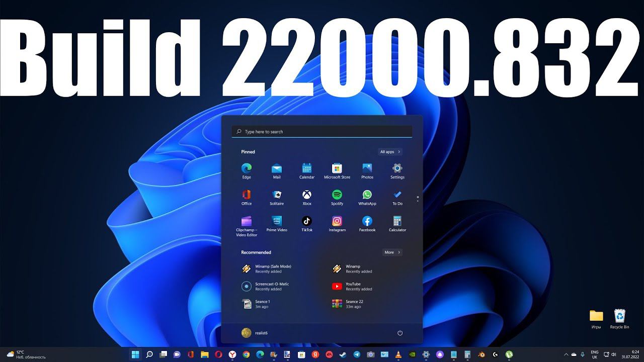Open File Explorer on taskbar
The width and height of the screenshot is (644, 362).
205,354
